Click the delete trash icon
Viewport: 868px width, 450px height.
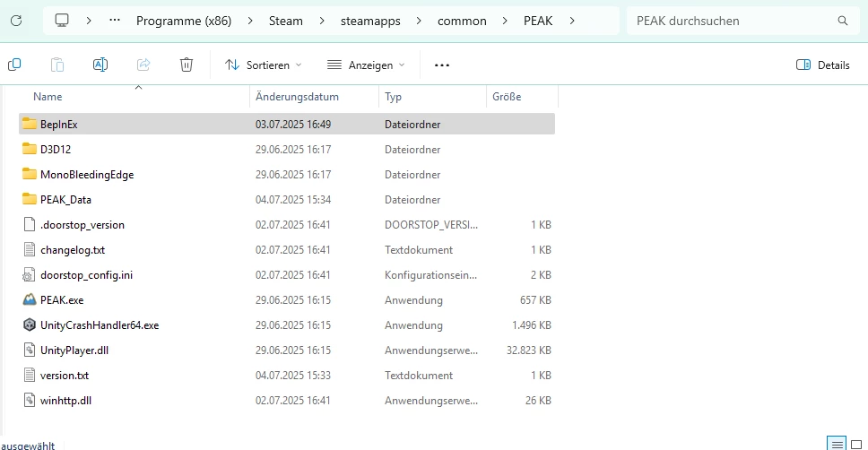pyautogui.click(x=187, y=65)
